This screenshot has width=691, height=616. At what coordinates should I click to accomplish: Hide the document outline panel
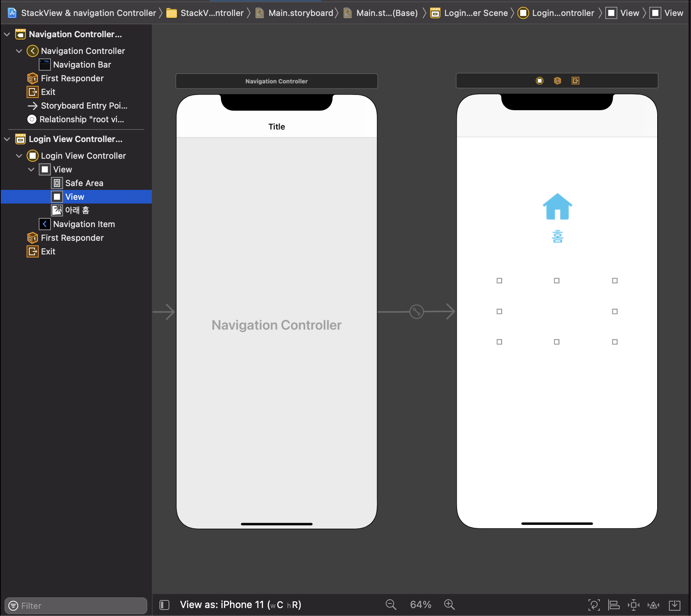(x=164, y=605)
